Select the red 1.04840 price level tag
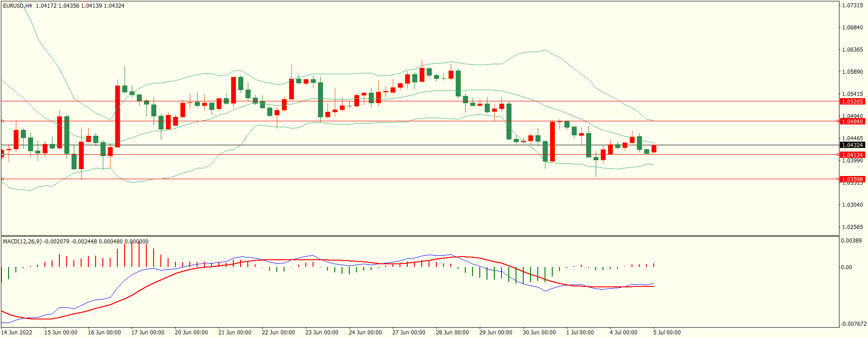 click(x=852, y=122)
